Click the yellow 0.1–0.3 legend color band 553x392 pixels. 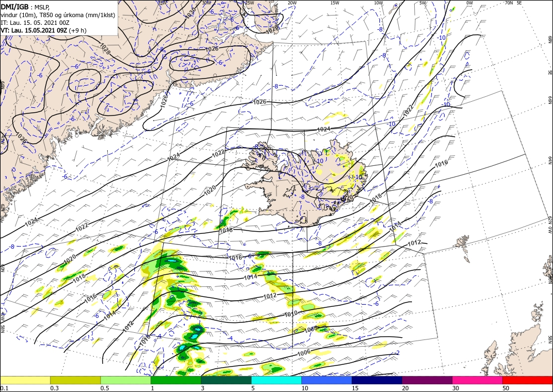[x=25, y=380]
